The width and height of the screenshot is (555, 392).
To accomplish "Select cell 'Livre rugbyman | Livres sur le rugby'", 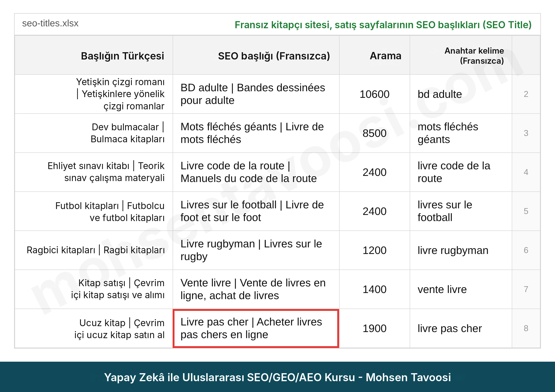I will [256, 250].
